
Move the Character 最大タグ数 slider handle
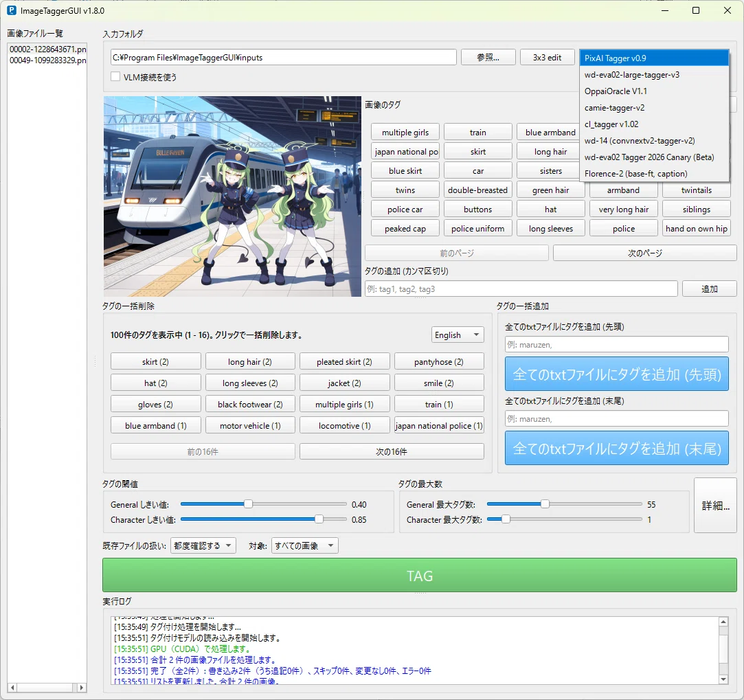pyautogui.click(x=506, y=519)
